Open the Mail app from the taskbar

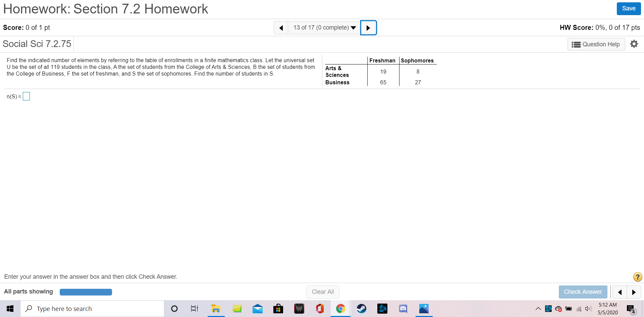click(257, 308)
